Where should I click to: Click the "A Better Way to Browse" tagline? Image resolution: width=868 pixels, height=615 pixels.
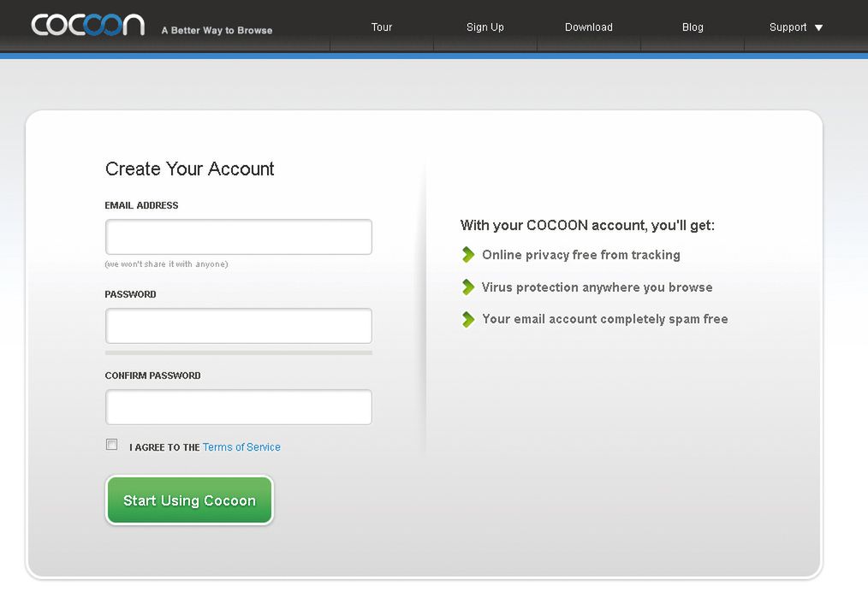(217, 31)
